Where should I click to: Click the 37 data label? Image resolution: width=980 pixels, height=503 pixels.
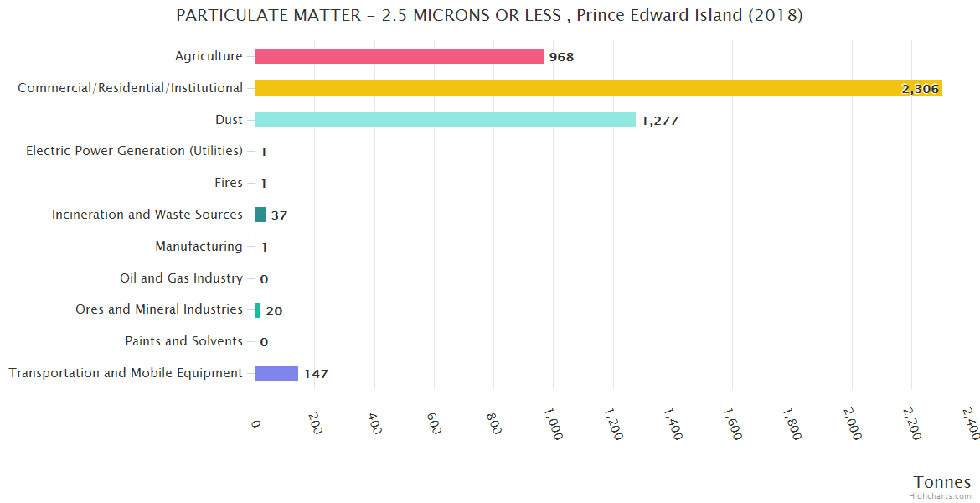[x=279, y=215]
